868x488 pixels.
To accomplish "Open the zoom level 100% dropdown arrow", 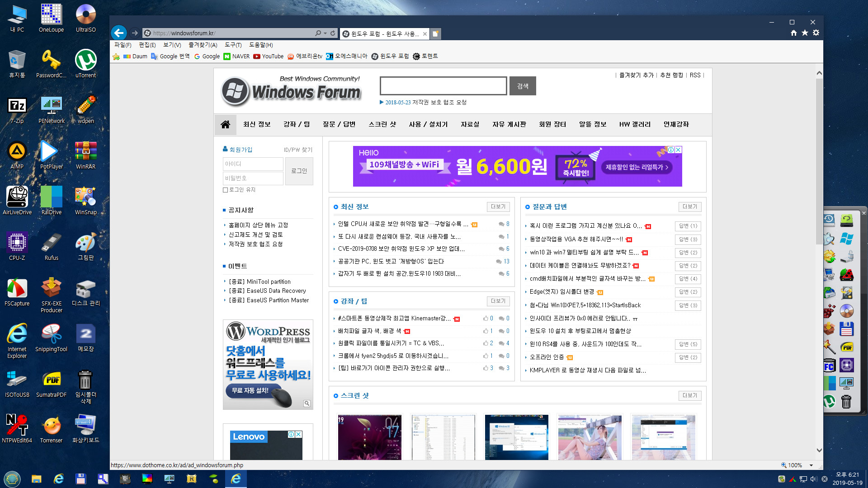I will click(x=811, y=465).
